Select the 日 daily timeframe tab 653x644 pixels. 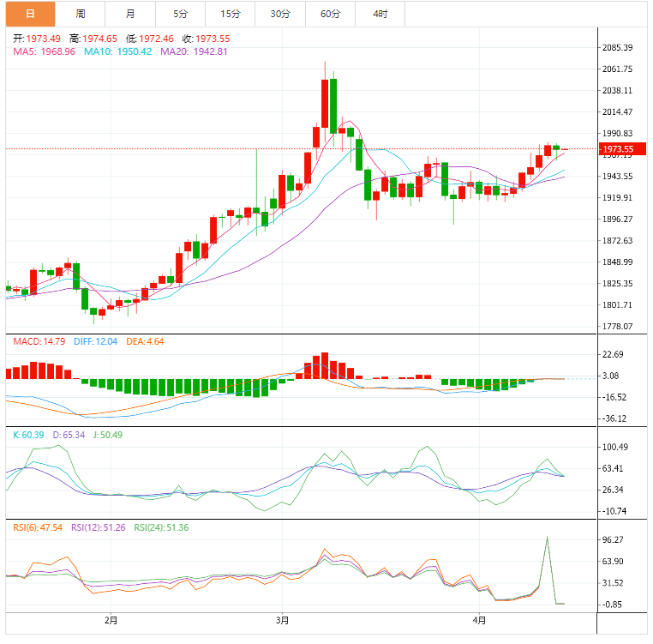(30, 14)
